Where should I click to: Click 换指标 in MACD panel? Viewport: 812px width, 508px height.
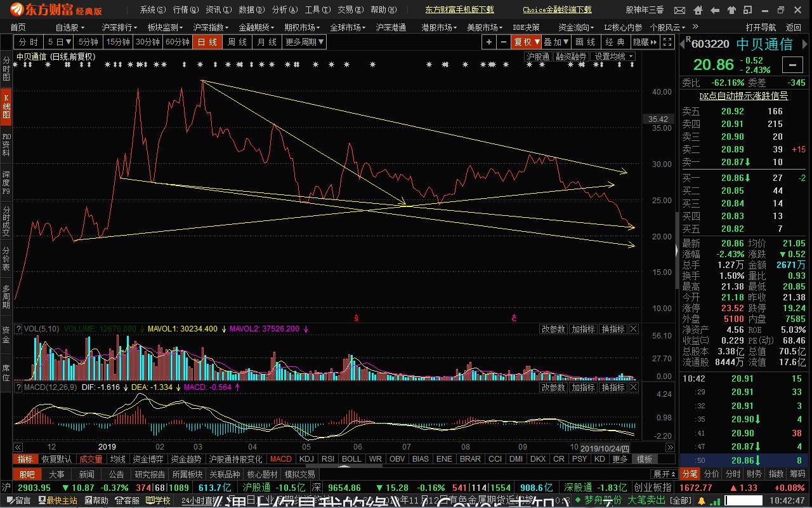[613, 387]
